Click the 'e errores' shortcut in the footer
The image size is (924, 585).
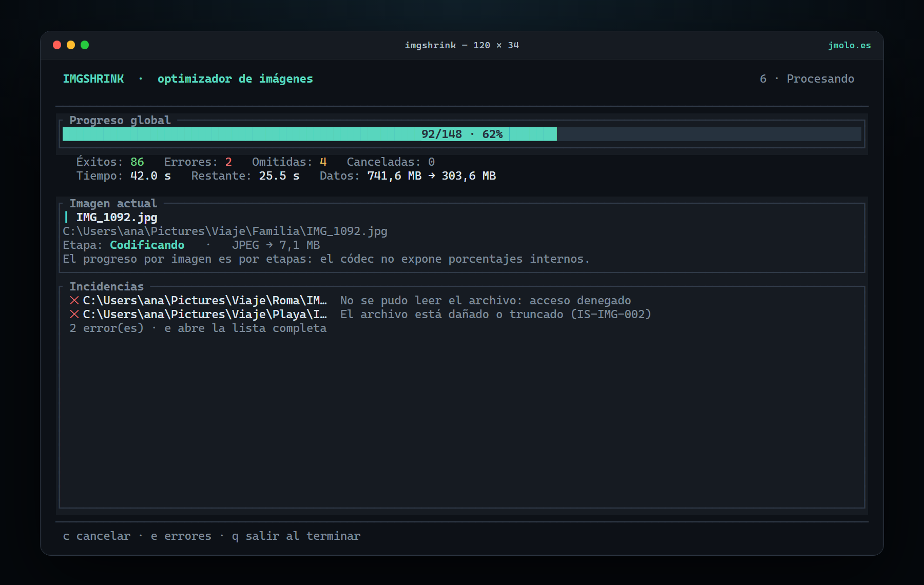pos(181,536)
